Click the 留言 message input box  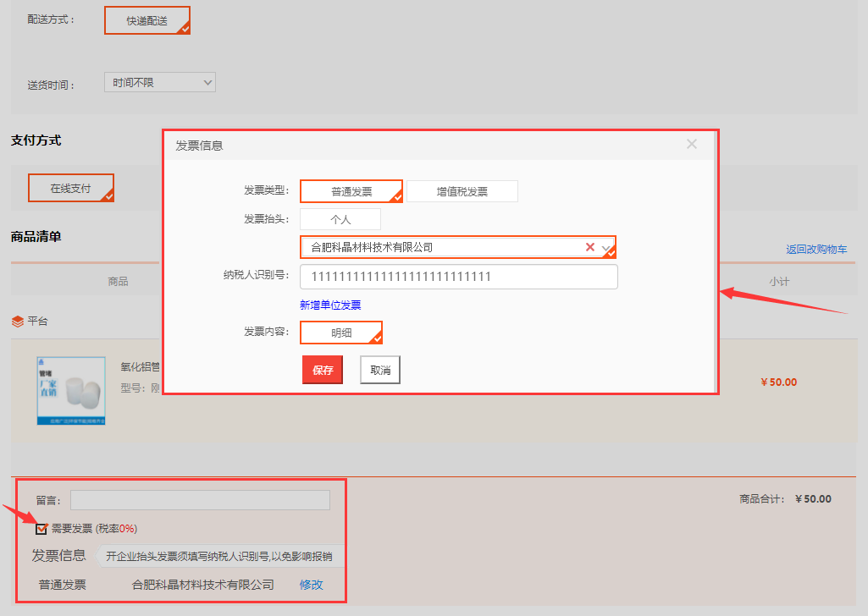pyautogui.click(x=199, y=500)
